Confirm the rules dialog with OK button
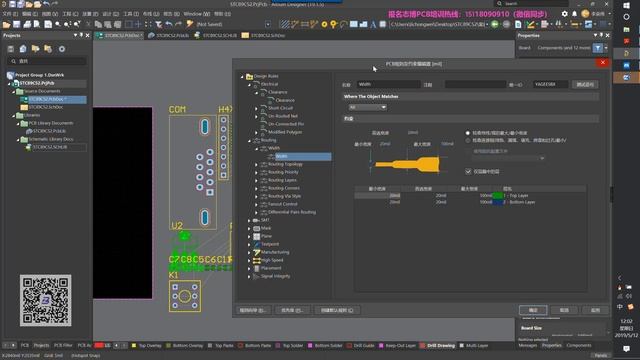Image resolution: width=640 pixels, height=360 pixels. click(x=533, y=310)
